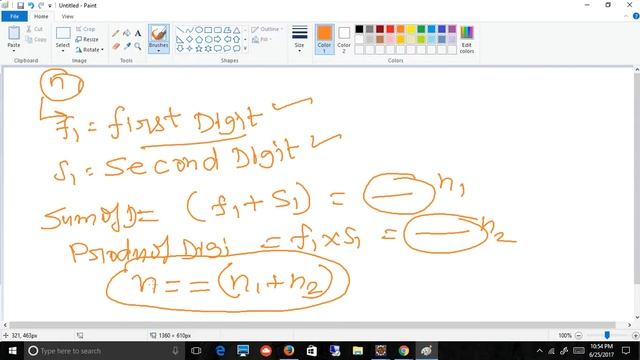The image size is (640, 360).
Task: Pick the black color swatch
Action: 359,29
